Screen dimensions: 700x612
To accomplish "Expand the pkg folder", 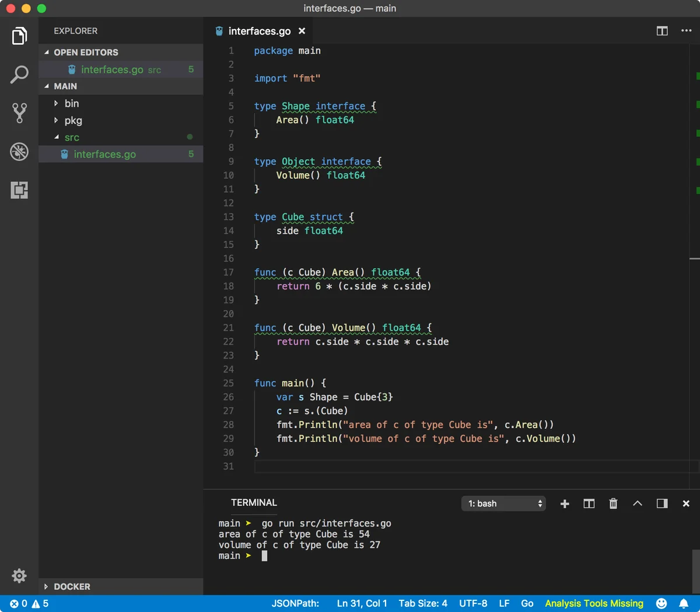I will (121, 120).
